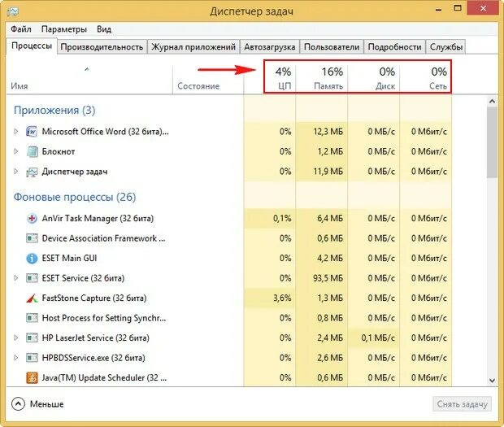Click the Java(TM) Update Scheduler icon
This screenshot has height=427, width=504.
[32, 378]
